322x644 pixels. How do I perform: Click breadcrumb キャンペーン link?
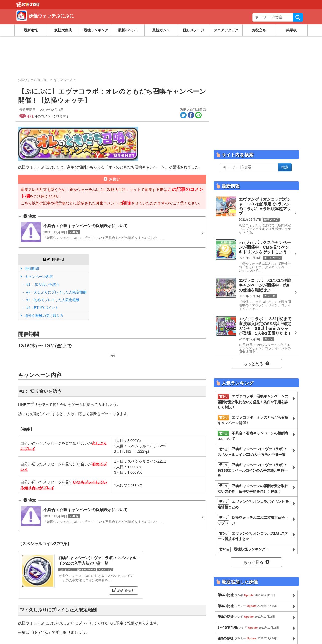63,80
